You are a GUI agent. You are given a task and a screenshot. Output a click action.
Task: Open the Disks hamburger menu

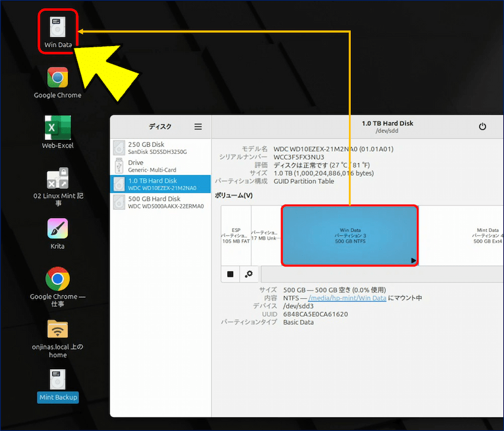point(198,127)
